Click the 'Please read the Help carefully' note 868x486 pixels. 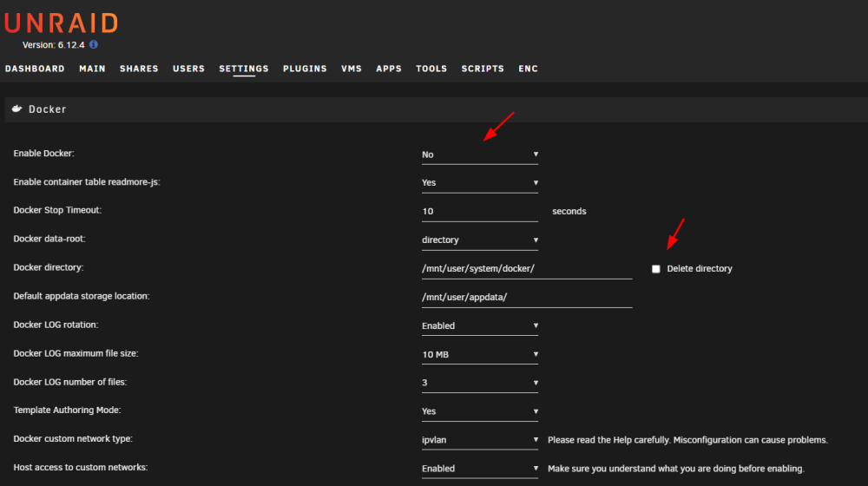(688, 440)
